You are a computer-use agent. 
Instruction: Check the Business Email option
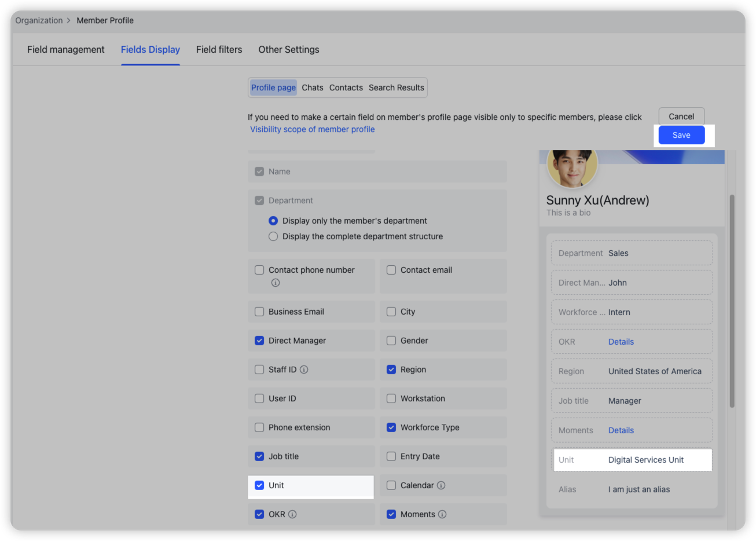[259, 312]
